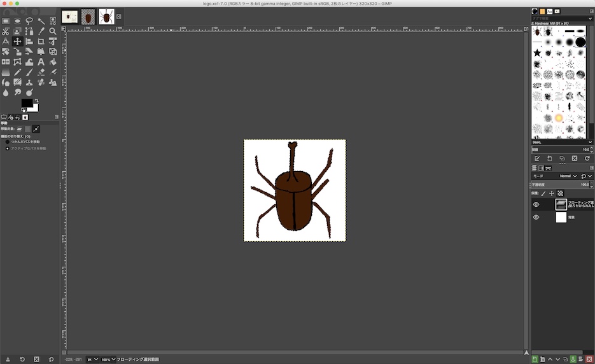Hide the floating selection layer via eye icon
The width and height of the screenshot is (595, 364).
[536, 204]
